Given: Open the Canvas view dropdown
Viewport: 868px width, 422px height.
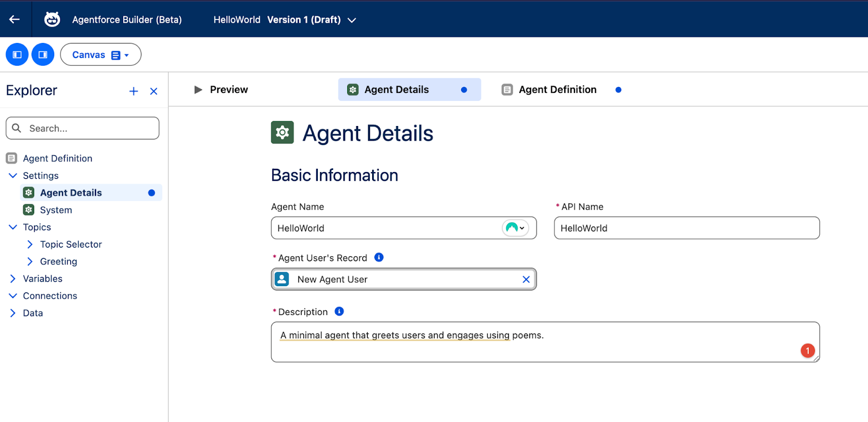Looking at the screenshot, I should pos(100,55).
